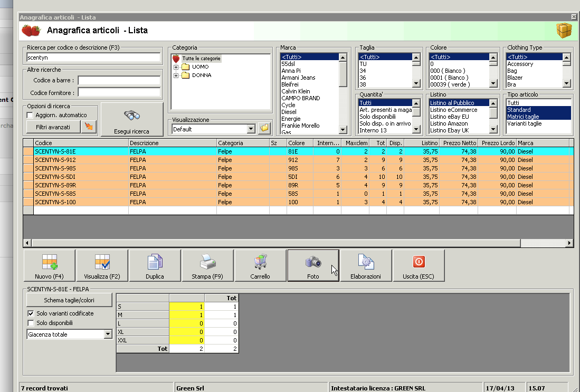This screenshot has height=392, width=580.
Task: Run search with Esegui ricerca binoculars
Action: (131, 120)
